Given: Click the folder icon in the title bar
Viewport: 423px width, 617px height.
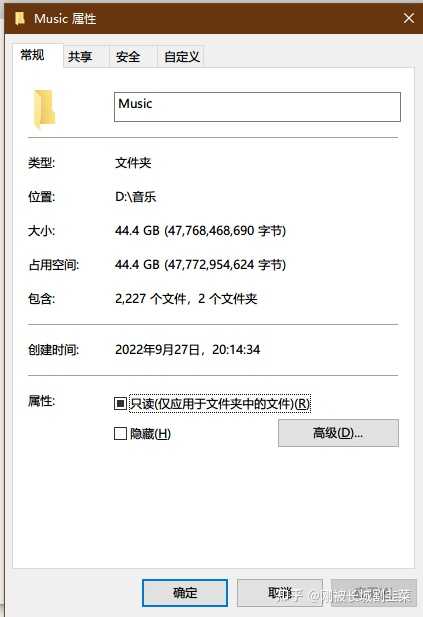Looking at the screenshot, I should point(20,18).
